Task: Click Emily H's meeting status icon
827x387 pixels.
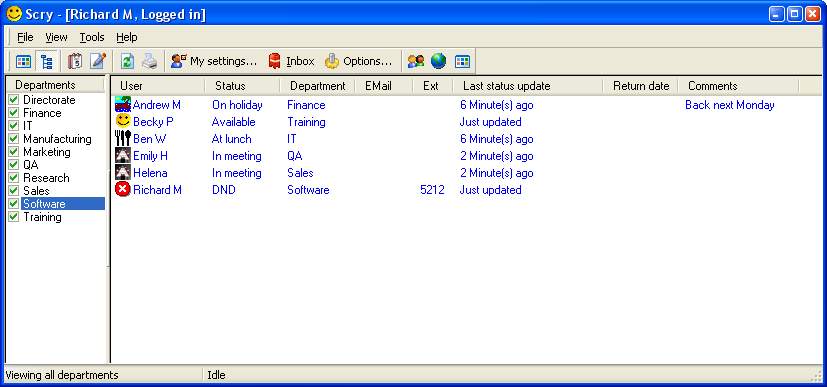Action: pyautogui.click(x=123, y=156)
